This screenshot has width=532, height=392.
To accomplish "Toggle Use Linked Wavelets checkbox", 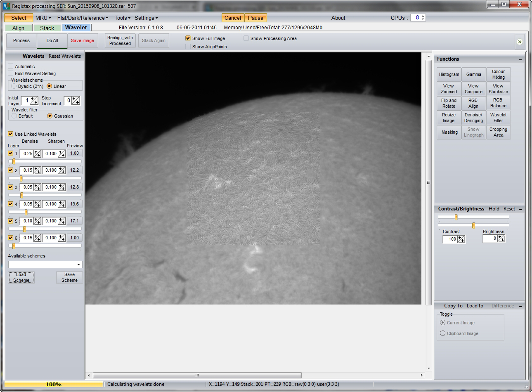I will pos(11,134).
